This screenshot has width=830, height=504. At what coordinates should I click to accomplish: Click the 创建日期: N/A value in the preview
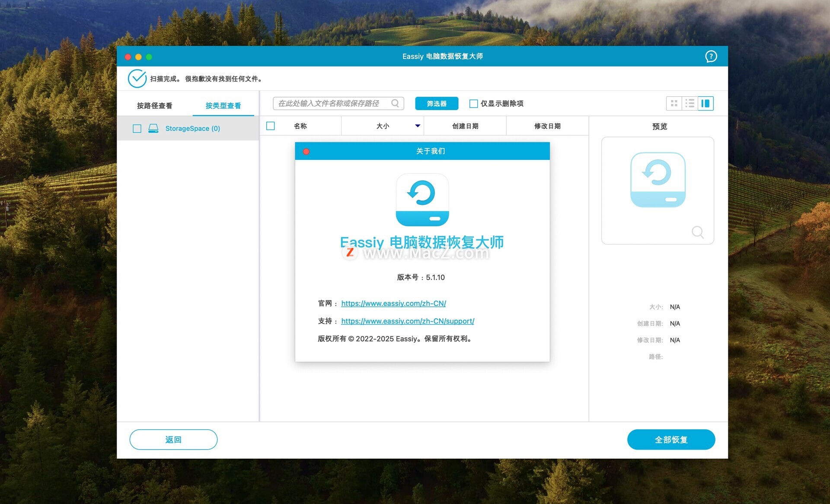pyautogui.click(x=675, y=323)
